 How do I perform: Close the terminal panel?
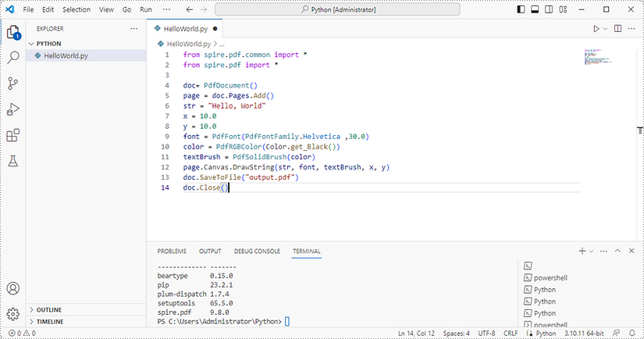[x=632, y=251]
